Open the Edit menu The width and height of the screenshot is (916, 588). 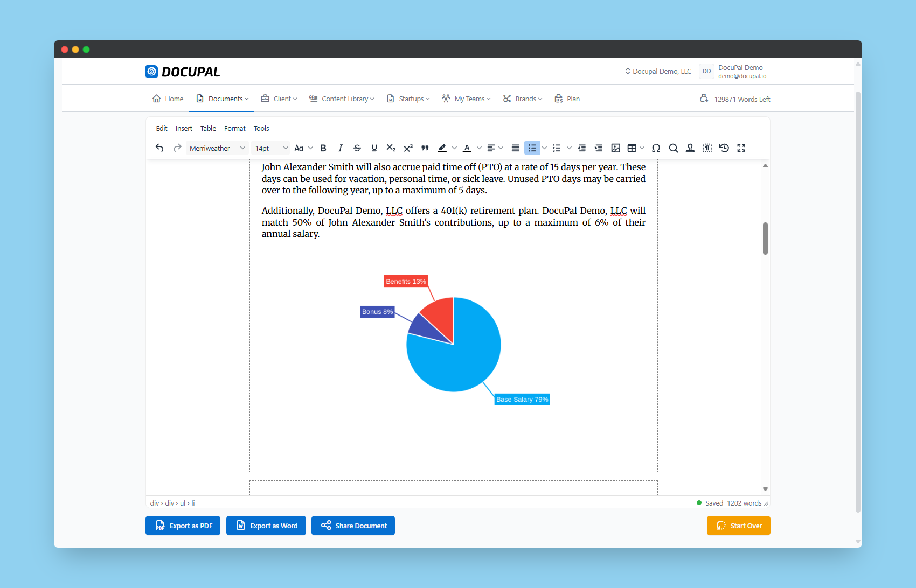click(162, 129)
